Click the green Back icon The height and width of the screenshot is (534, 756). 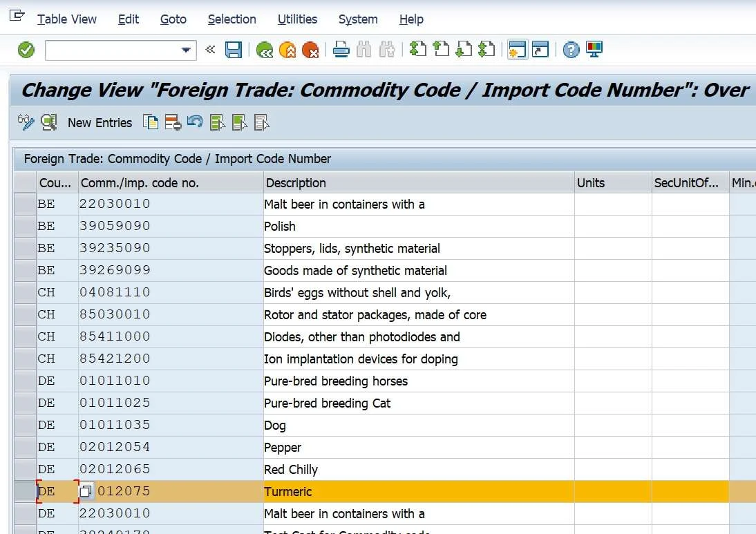(265, 50)
